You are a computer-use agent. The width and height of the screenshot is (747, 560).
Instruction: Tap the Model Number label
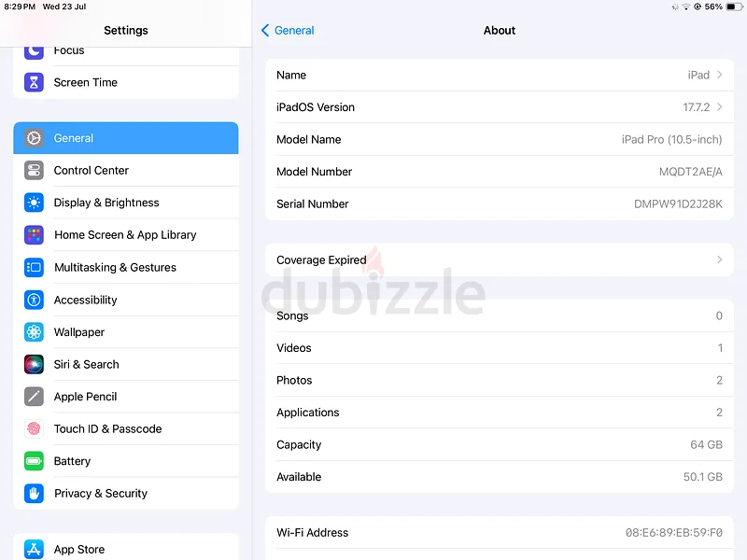point(314,172)
